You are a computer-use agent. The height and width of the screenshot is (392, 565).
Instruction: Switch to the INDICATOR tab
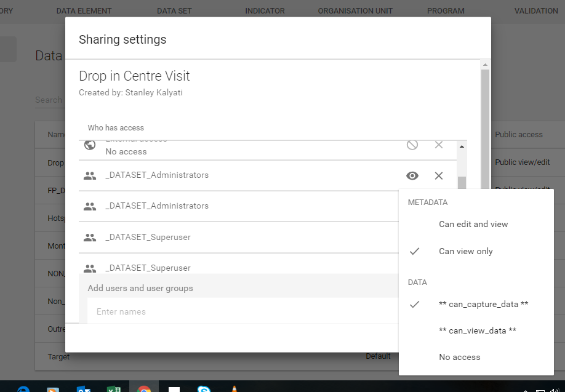(x=265, y=11)
